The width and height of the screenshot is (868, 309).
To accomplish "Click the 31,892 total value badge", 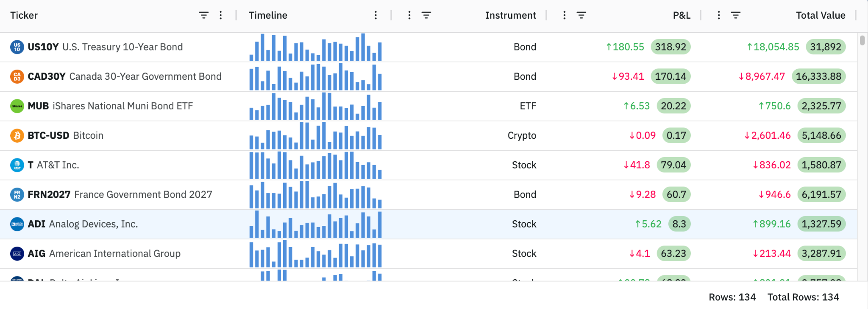I will pos(826,47).
